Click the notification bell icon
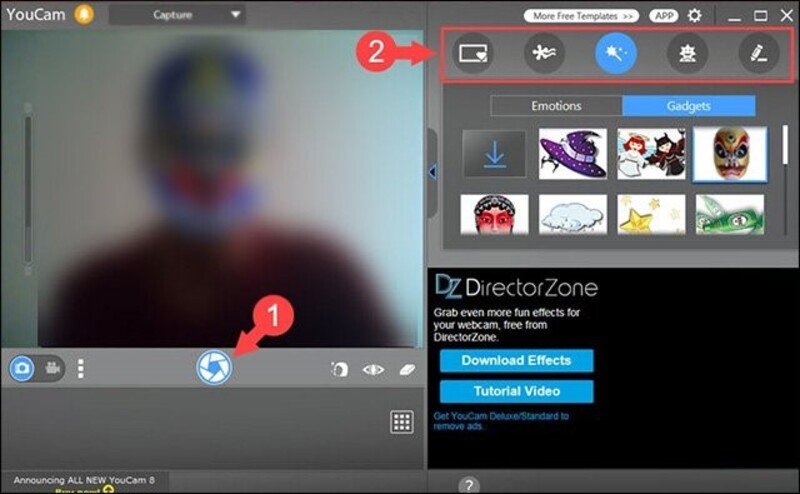This screenshot has width=800, height=494. [84, 14]
